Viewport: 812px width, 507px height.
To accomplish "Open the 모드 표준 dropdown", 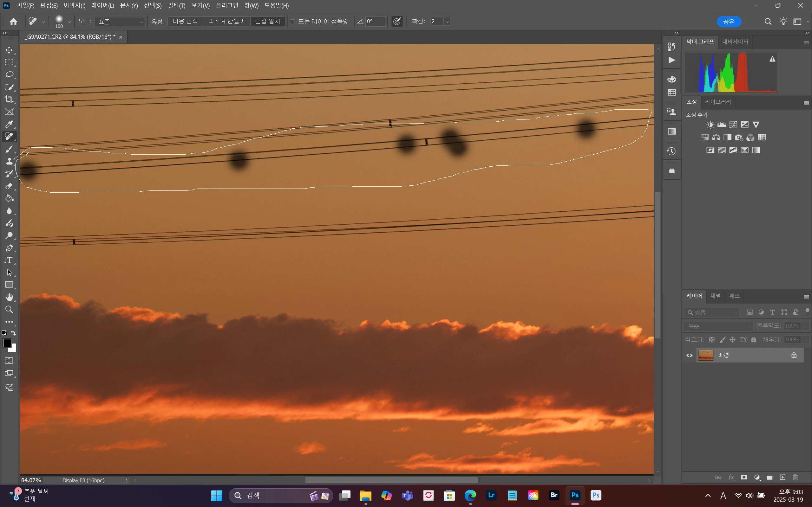I will pos(120,22).
